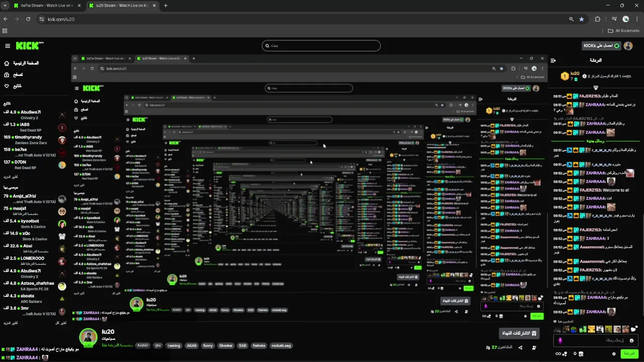Open maaja1 recommended channel
Image resolution: width=644 pixels, height=362 pixels.
[x=34, y=211]
